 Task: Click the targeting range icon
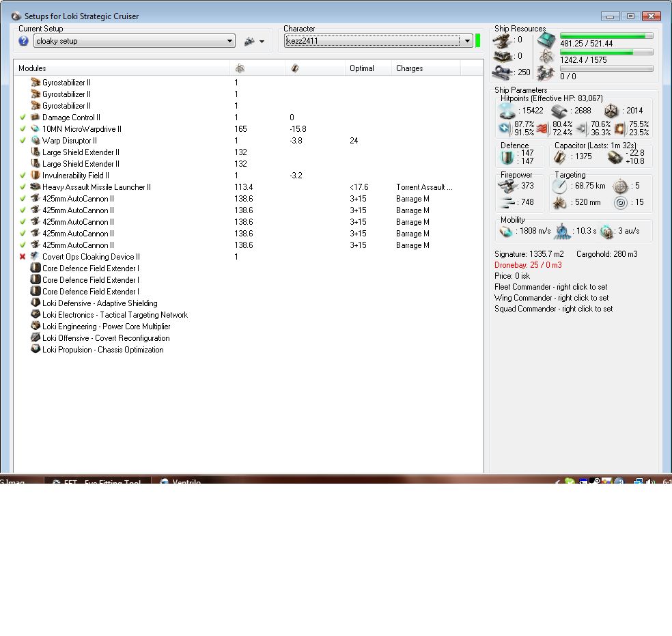[x=559, y=186]
